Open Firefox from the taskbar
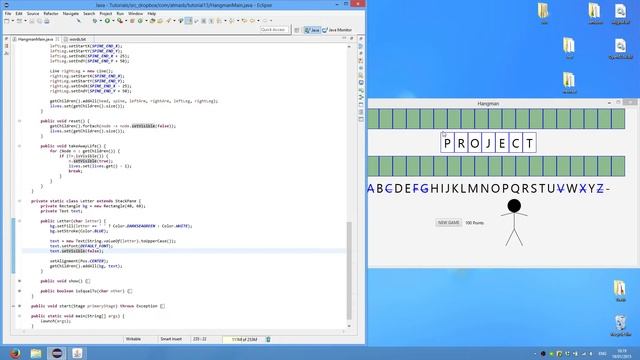Viewport: 640px width, 360px height. coord(15,353)
